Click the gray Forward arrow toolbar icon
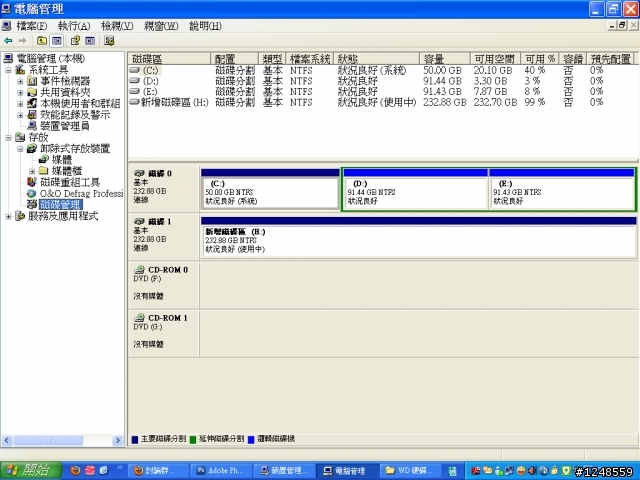The width and height of the screenshot is (640, 480). tap(22, 40)
